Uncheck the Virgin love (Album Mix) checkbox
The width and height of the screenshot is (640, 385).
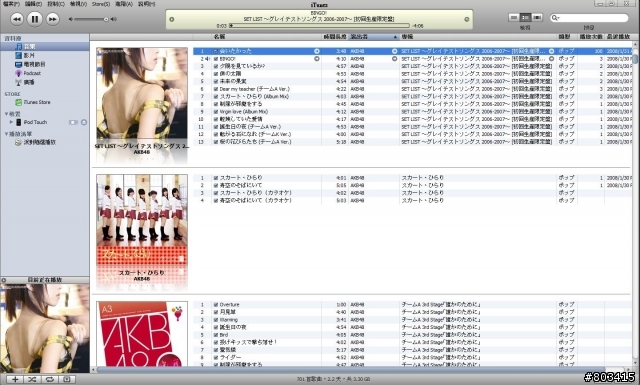(216, 111)
